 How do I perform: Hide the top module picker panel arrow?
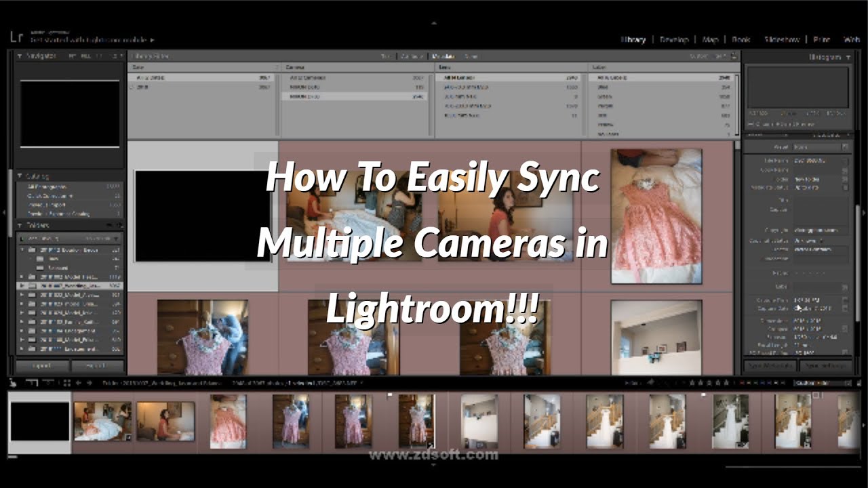pos(434,24)
